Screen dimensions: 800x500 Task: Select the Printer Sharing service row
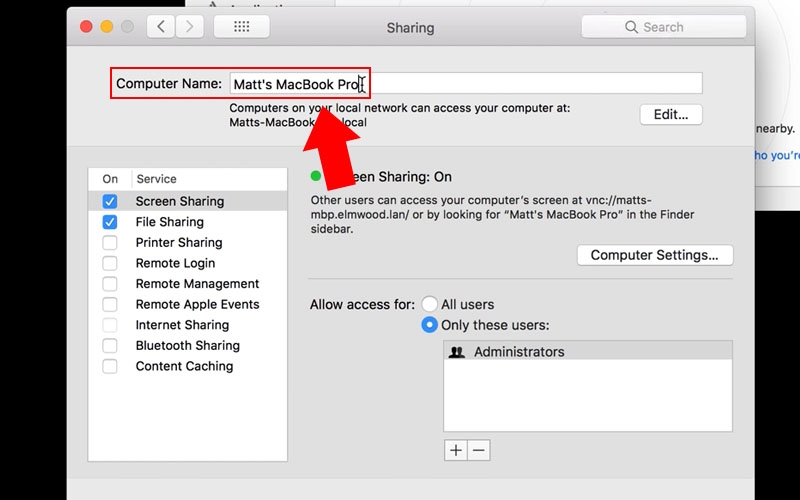[x=188, y=242]
